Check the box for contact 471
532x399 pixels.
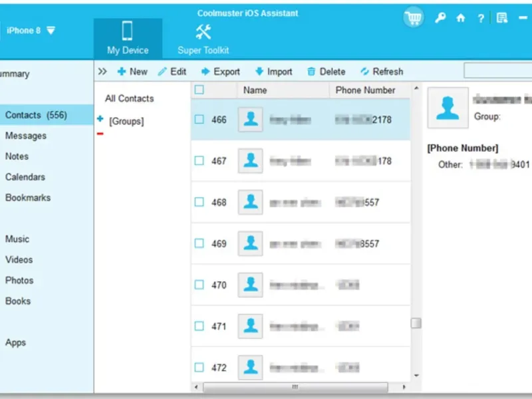tap(199, 326)
